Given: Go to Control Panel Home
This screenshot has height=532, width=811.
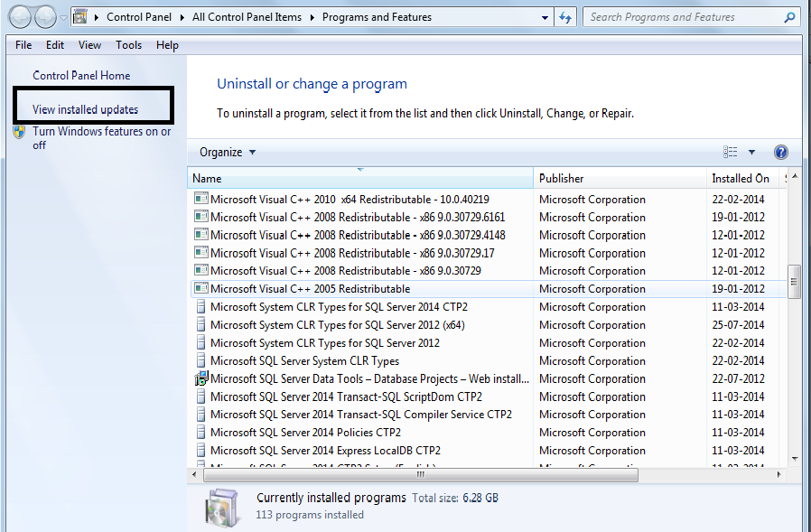Looking at the screenshot, I should (x=81, y=76).
